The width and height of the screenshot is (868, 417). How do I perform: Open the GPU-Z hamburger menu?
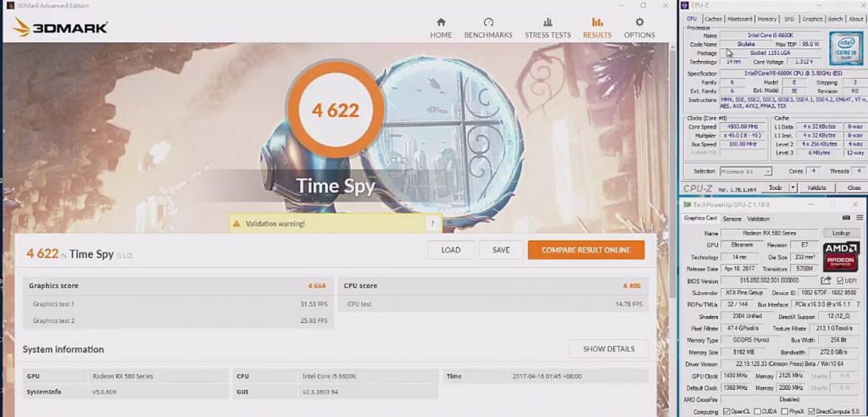[860, 218]
